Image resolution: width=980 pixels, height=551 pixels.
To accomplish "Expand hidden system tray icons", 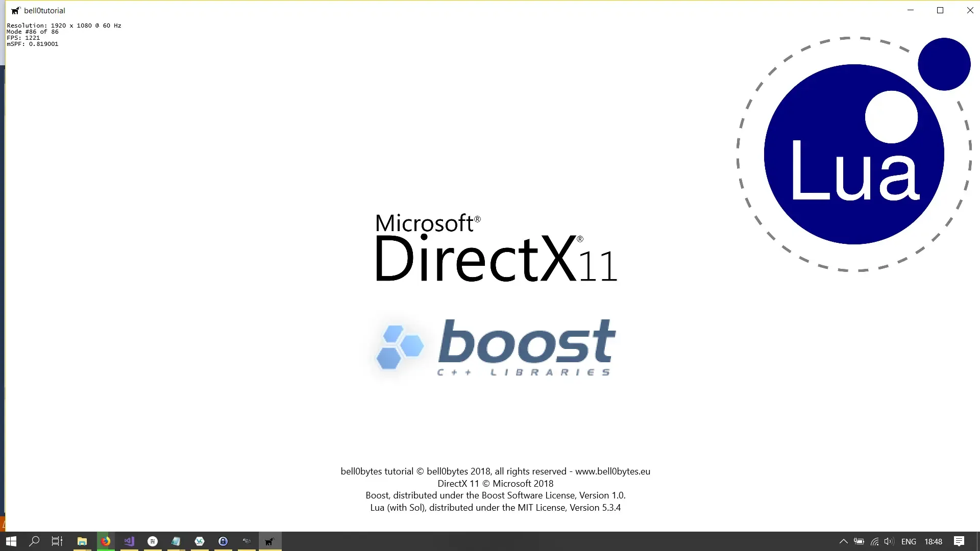I will coord(843,541).
